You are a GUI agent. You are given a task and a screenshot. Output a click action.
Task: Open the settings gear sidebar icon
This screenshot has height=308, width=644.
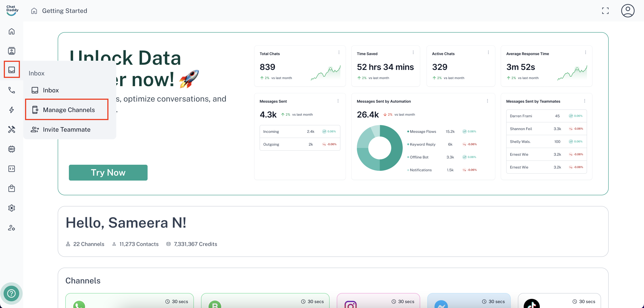coord(11,208)
